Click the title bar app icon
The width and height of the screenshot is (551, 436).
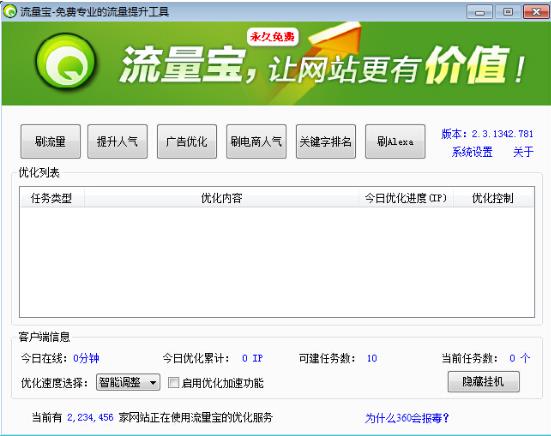(10, 12)
